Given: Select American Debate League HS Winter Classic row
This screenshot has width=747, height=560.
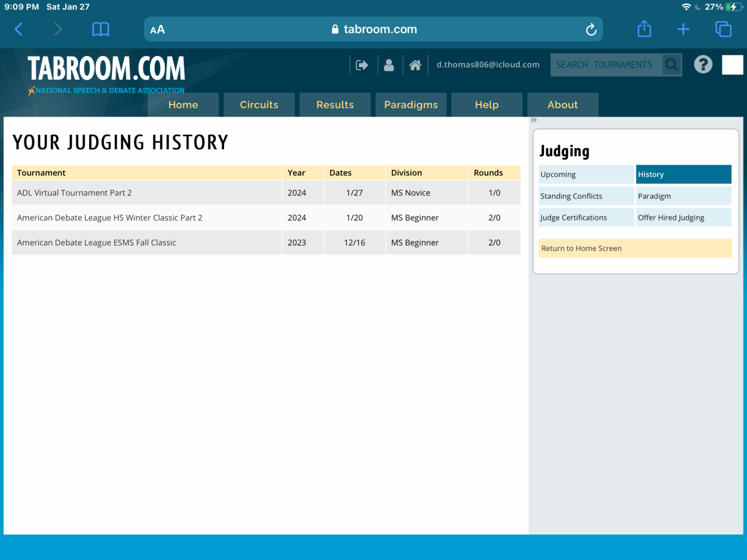Looking at the screenshot, I should pyautogui.click(x=266, y=218).
